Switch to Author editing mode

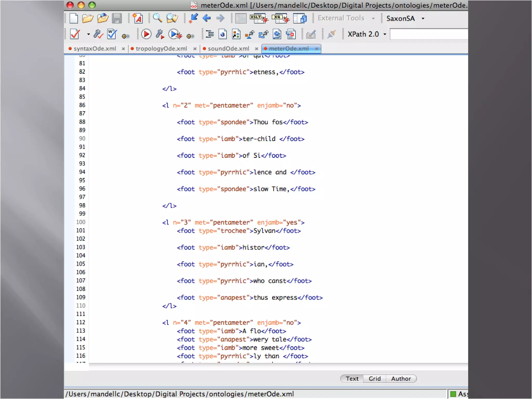tap(401, 378)
